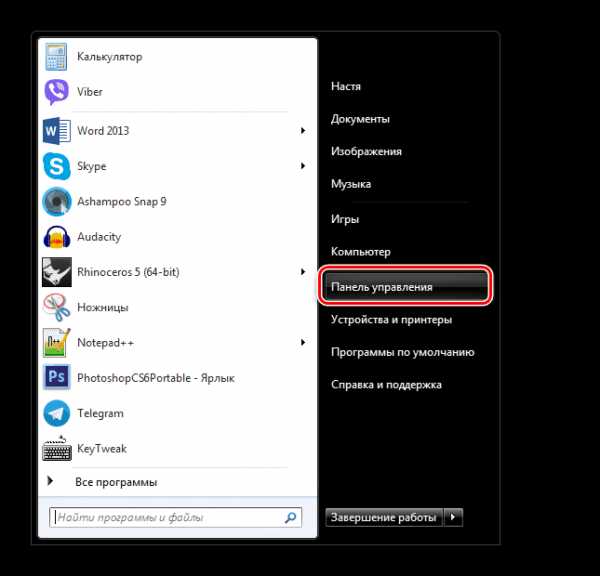Open shutdown options arrow button

pos(453,517)
